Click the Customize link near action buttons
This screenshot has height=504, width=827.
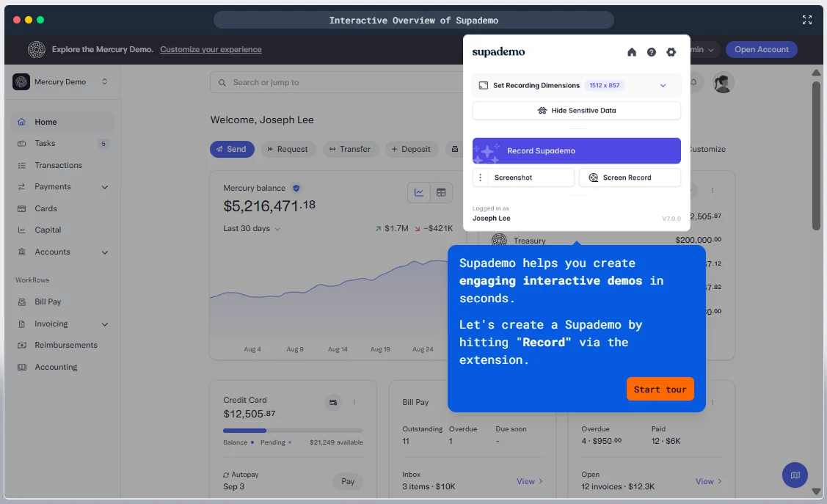708,149
